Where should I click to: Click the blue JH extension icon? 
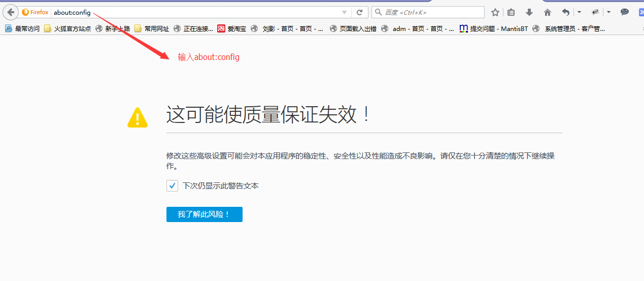tap(640, 12)
